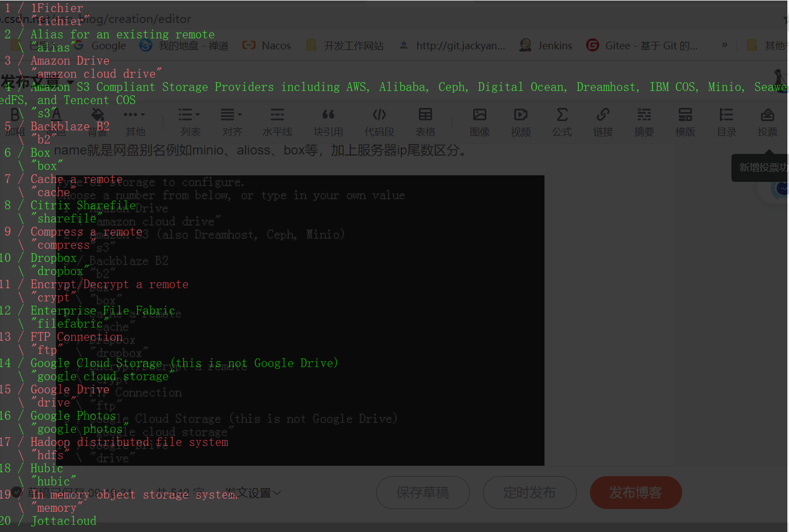Insert an image using the 图像 icon
This screenshot has width=789, height=532.
480,122
